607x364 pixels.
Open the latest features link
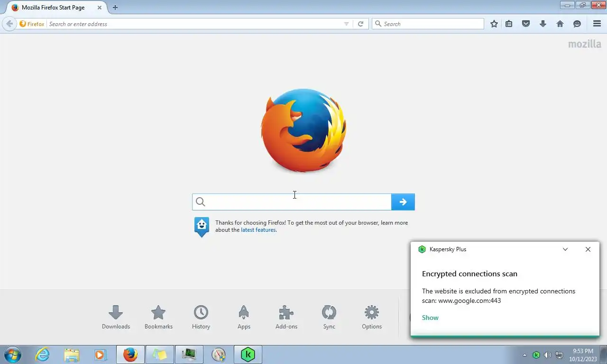258,230
